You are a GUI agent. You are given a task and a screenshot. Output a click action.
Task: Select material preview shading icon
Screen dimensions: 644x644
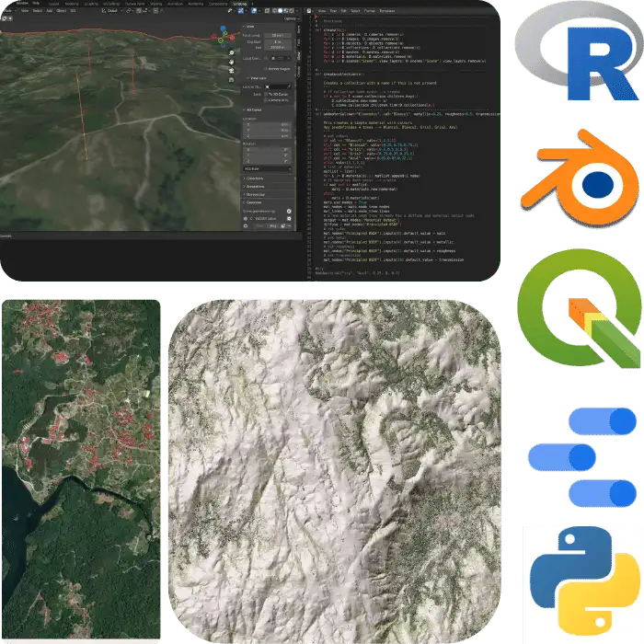[286, 11]
